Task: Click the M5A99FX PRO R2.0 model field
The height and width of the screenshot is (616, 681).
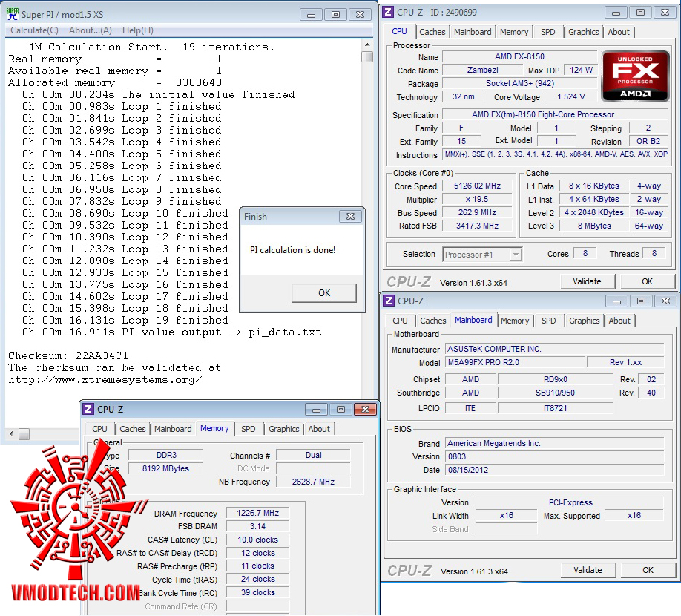Action: [515, 362]
